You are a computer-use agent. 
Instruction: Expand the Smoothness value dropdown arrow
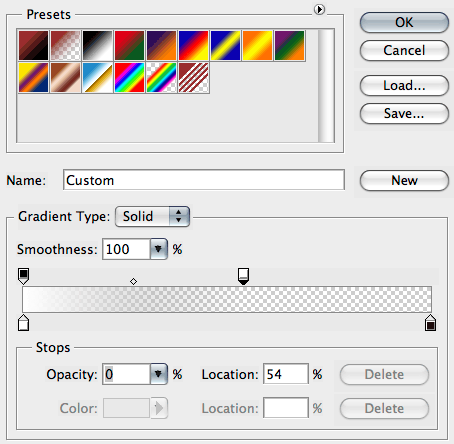pos(158,249)
